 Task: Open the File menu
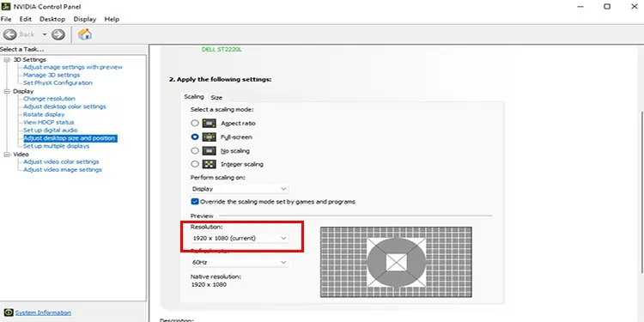coord(6,19)
